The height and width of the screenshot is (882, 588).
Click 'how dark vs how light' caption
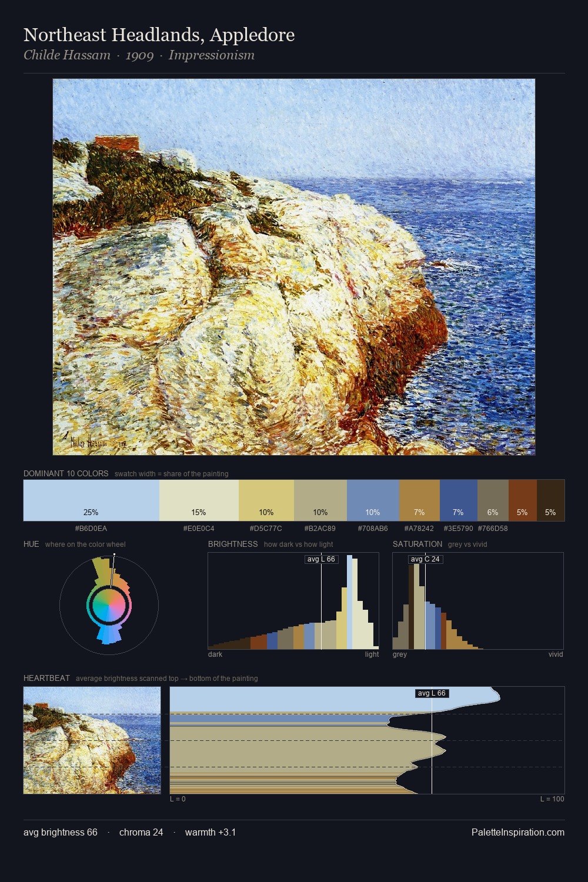(x=299, y=544)
